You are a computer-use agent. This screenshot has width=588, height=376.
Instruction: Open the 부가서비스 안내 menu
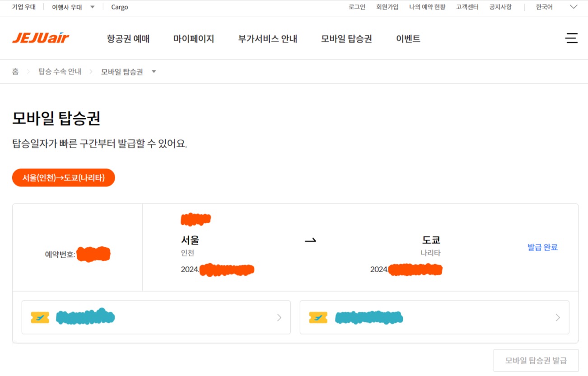(268, 39)
